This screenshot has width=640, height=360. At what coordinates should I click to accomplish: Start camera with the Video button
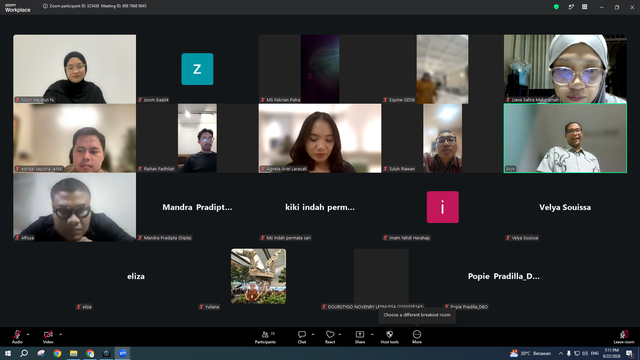tap(48, 337)
